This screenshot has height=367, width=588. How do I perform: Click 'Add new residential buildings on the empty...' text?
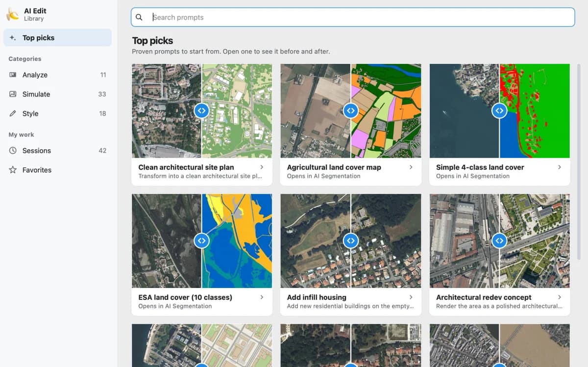pyautogui.click(x=350, y=306)
